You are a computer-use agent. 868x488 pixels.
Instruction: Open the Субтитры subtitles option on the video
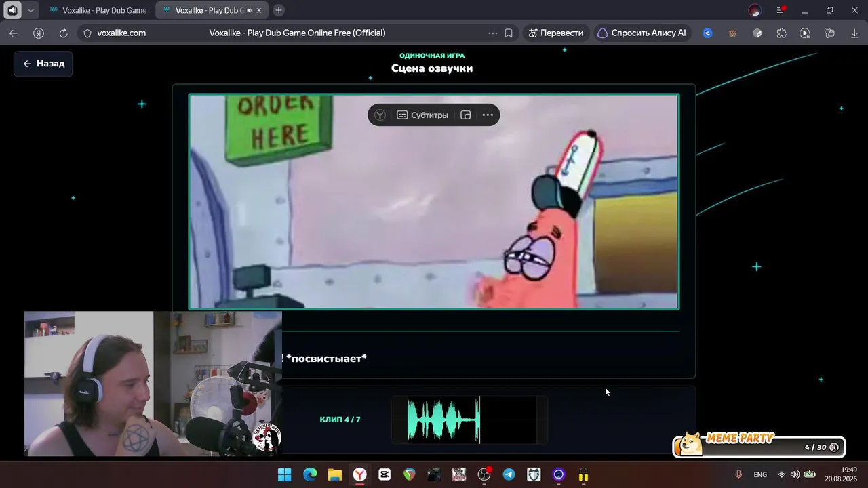(422, 115)
